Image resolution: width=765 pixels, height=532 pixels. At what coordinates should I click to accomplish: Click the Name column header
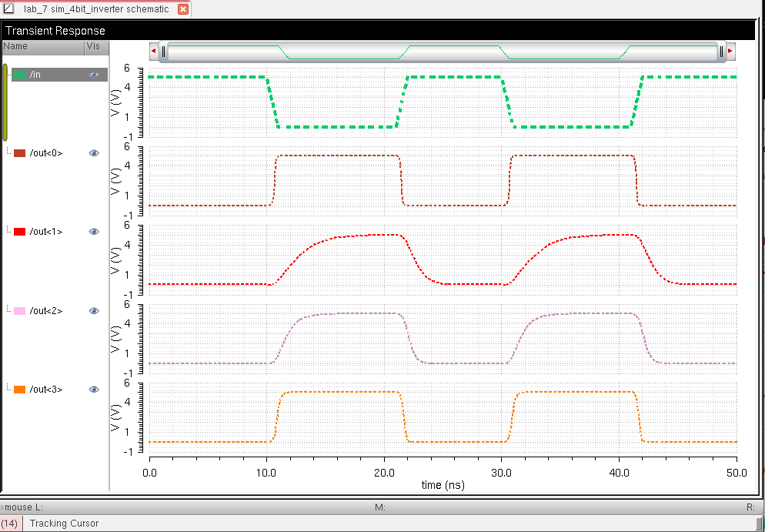coord(42,47)
